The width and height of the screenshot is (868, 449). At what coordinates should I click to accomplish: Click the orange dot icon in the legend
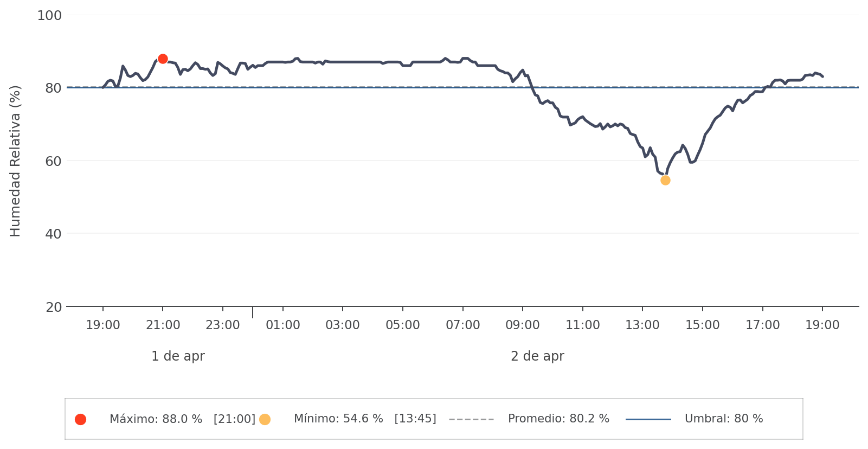[x=265, y=419]
